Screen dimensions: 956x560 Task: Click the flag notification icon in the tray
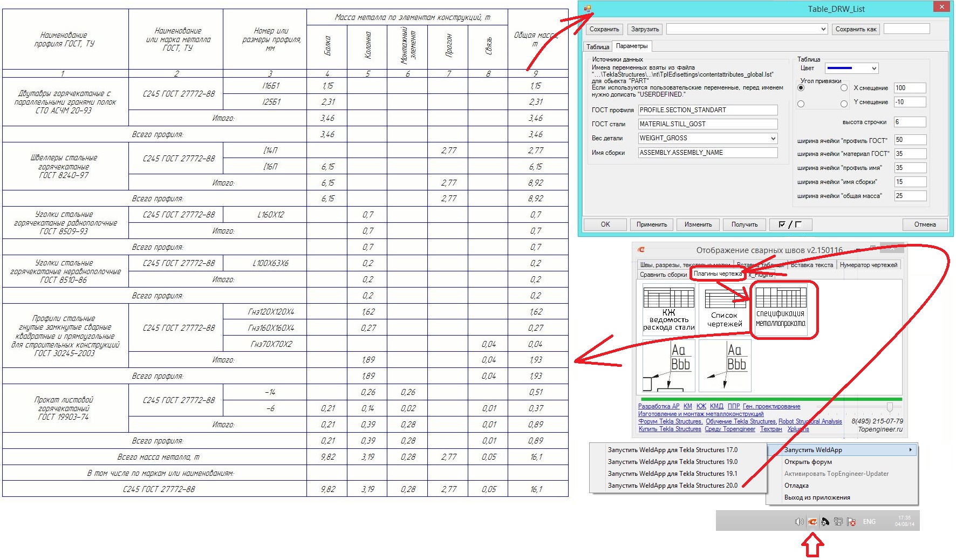coord(851,522)
